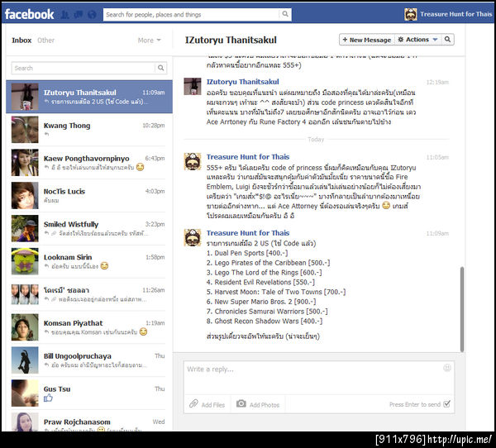Click NocTis Lucis profile thumbnail

click(x=25, y=196)
